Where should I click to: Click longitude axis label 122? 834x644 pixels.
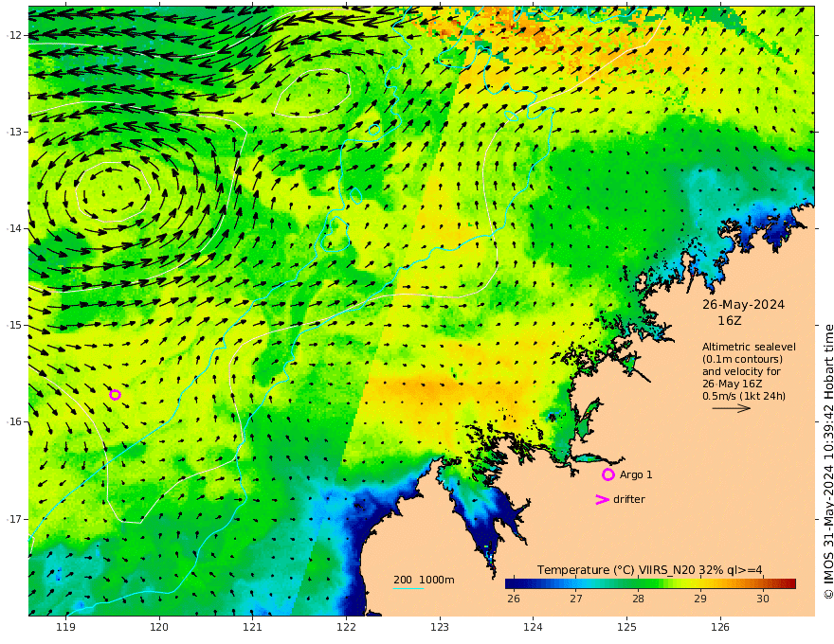click(x=346, y=627)
